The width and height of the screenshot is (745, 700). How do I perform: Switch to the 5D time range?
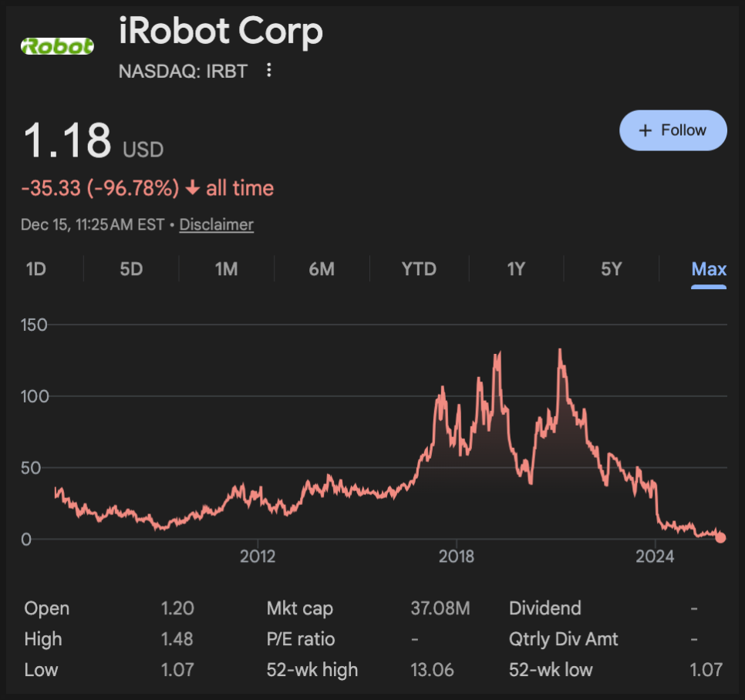tap(131, 269)
